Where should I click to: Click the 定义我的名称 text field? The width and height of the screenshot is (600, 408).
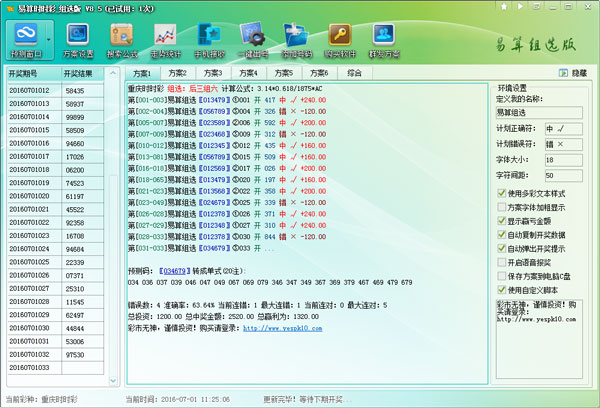coord(541,113)
